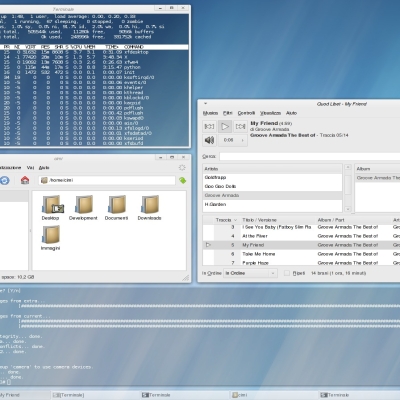Screen dimensions: 400x400
Task: Open the In Ordine play order dropdown
Action: [x=250, y=273]
